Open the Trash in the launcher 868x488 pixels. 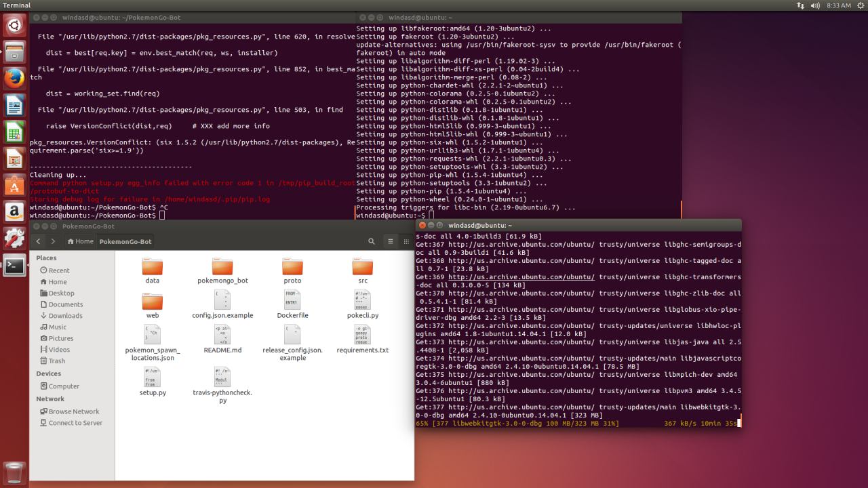14,472
